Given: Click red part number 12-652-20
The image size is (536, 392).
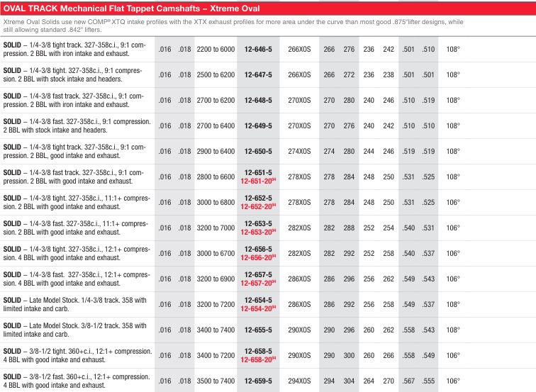Looking at the screenshot, I should point(258,207).
